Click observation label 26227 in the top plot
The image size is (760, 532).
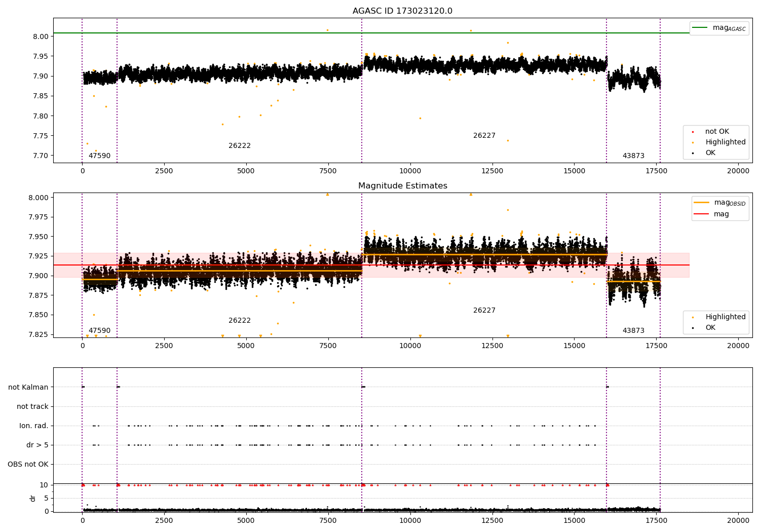pyautogui.click(x=484, y=136)
